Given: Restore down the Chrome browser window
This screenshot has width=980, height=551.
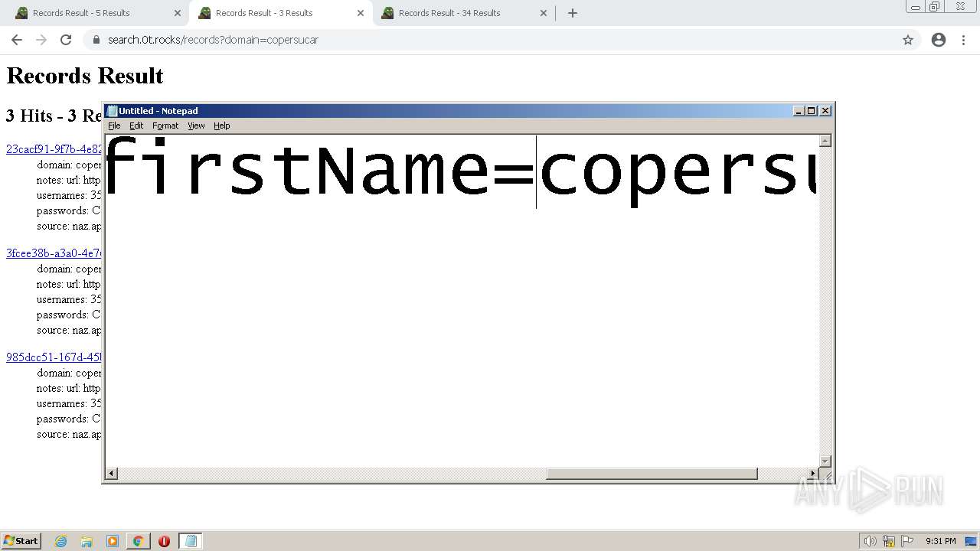Looking at the screenshot, I should (935, 7).
